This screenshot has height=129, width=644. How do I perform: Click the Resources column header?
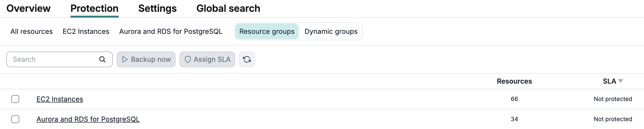514,81
